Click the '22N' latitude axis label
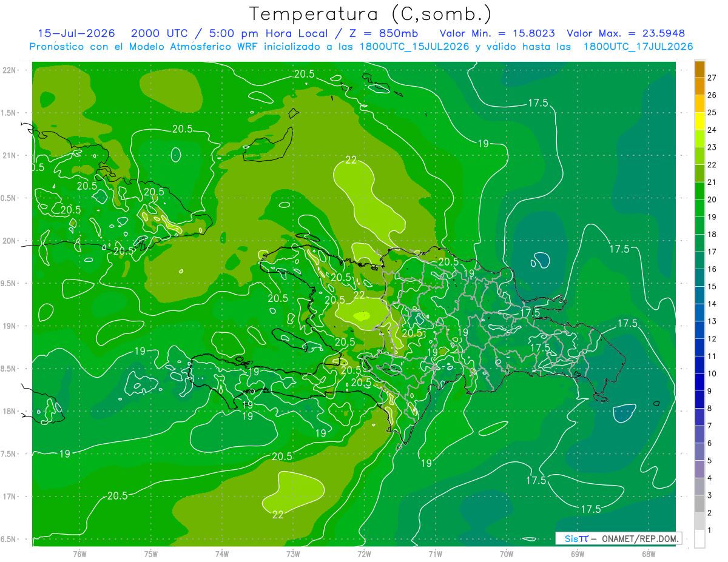Viewport: 728px width, 562px height. (x=10, y=70)
